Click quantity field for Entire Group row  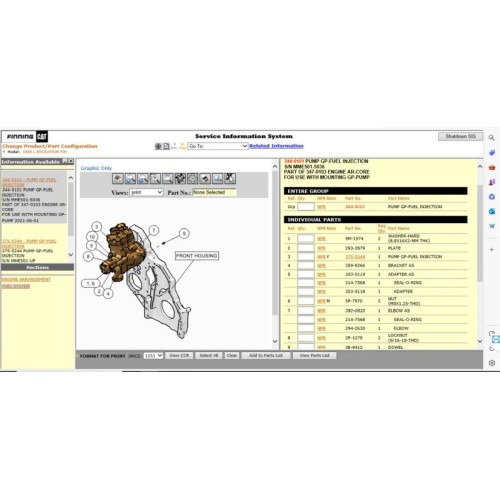pyautogui.click(x=306, y=207)
